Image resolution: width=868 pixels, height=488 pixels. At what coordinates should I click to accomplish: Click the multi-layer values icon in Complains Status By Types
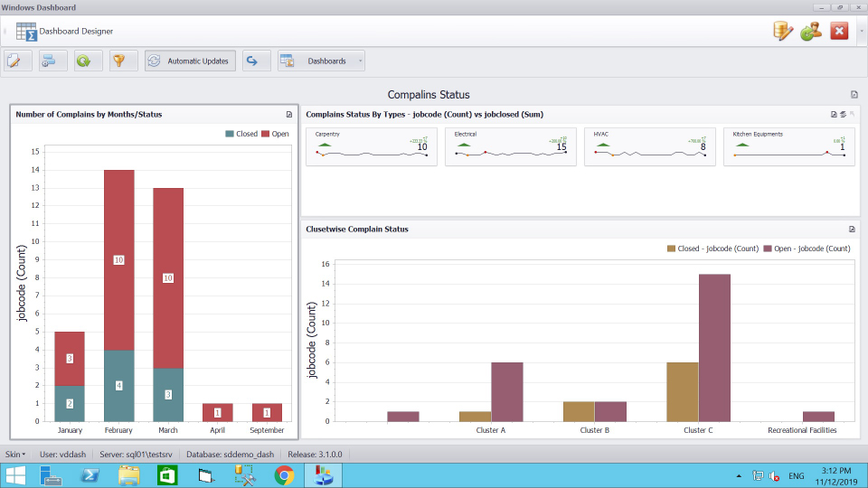point(843,115)
